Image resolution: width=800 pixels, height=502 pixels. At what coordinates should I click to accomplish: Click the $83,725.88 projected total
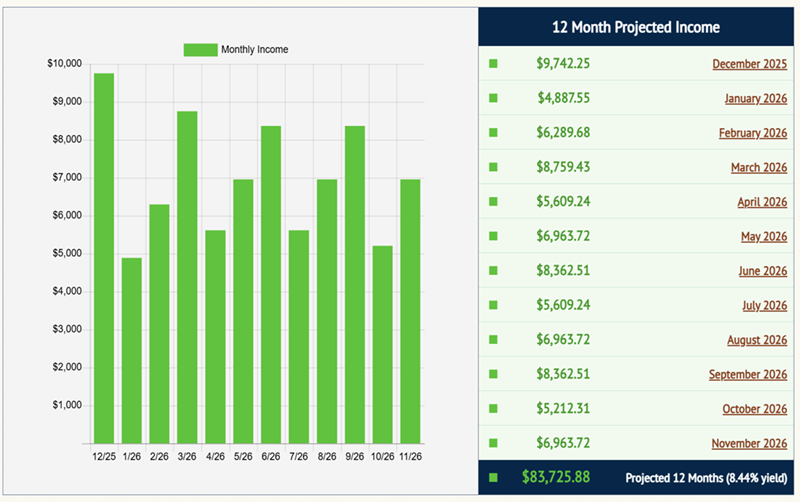click(x=556, y=478)
